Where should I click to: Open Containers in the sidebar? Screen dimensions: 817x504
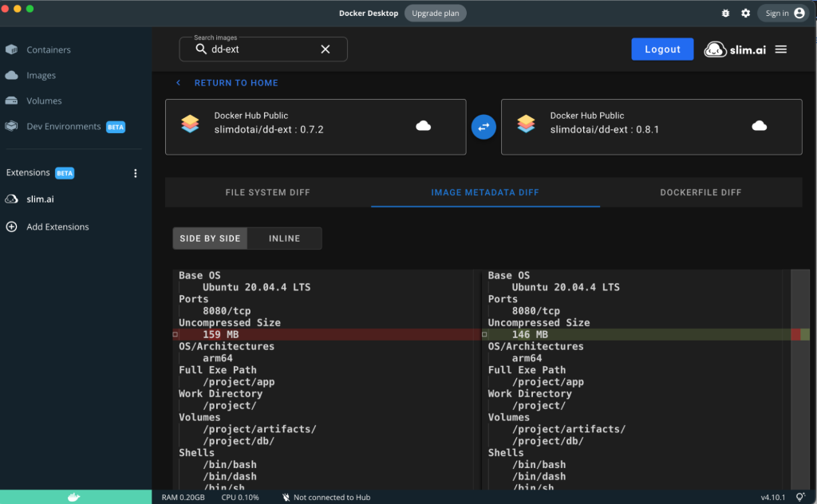49,49
